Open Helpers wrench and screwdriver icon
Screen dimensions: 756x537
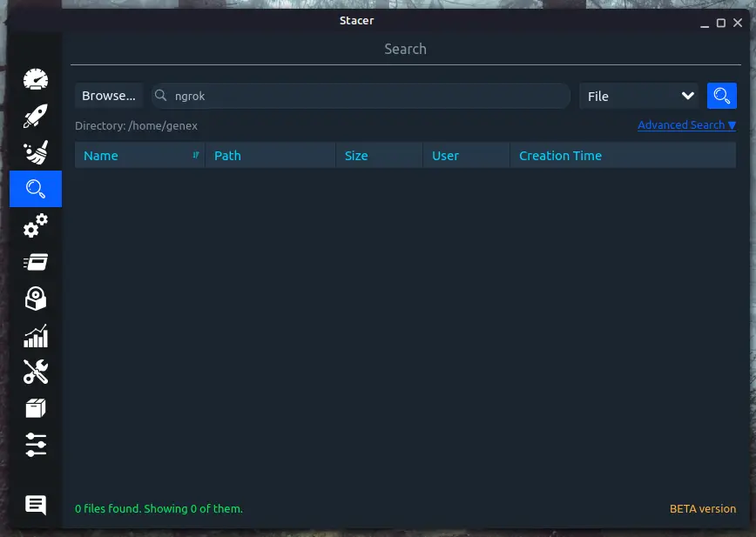(x=36, y=372)
